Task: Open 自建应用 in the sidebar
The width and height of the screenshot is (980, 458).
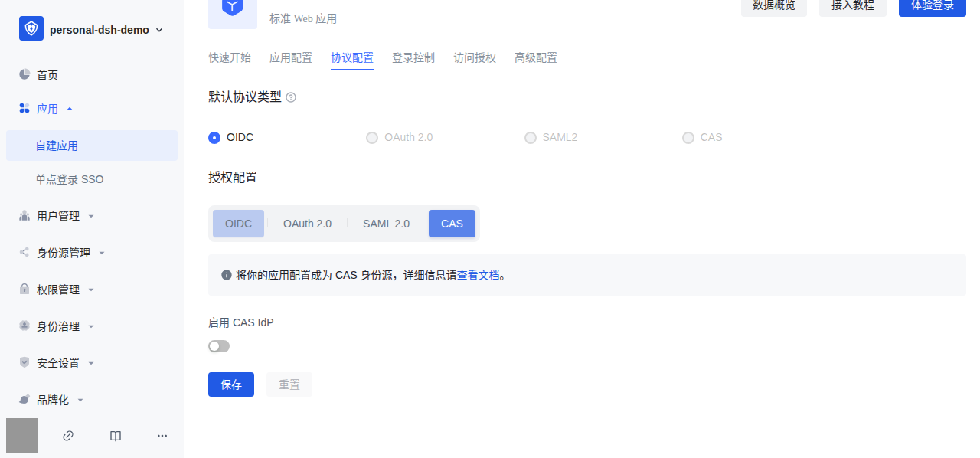Action: pyautogui.click(x=92, y=146)
